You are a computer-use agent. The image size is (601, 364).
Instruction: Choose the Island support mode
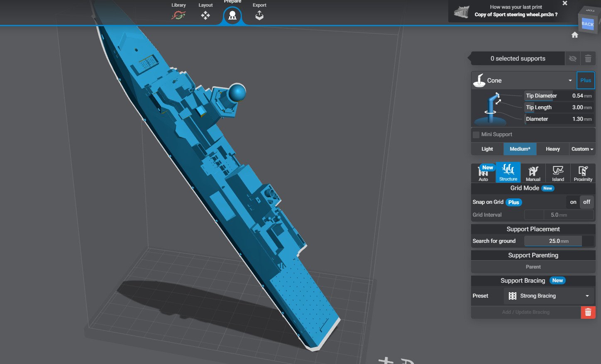(558, 173)
